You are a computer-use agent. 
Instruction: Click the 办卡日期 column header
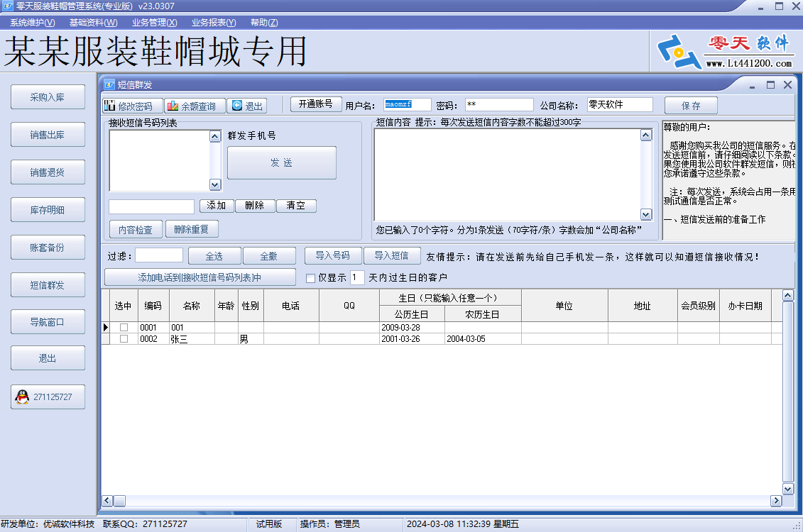[745, 306]
